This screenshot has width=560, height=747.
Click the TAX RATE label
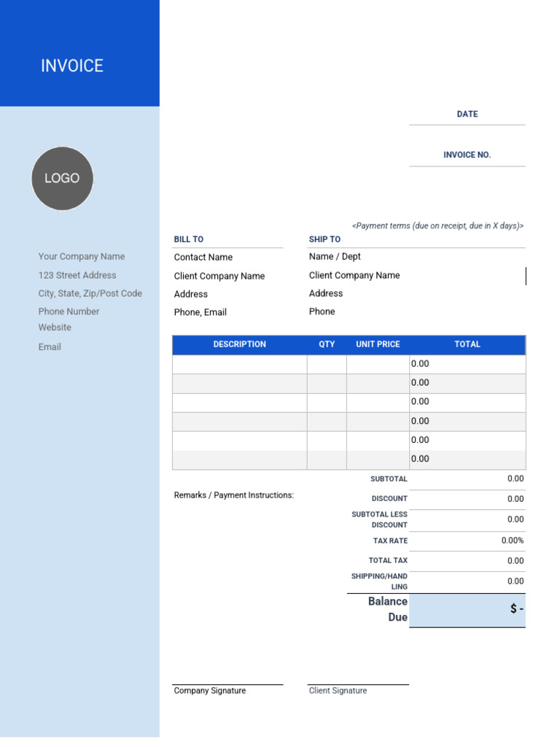coord(391,541)
